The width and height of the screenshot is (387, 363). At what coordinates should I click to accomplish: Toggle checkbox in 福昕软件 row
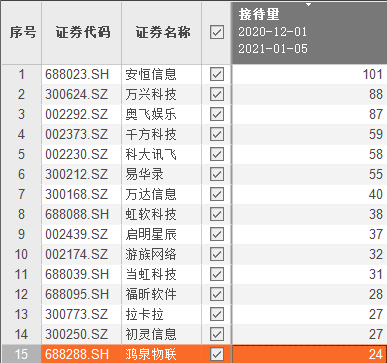[217, 294]
